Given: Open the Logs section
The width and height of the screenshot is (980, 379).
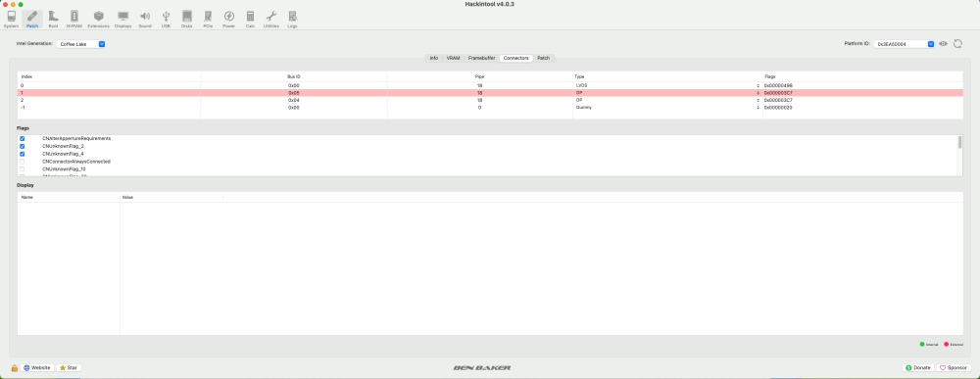Looking at the screenshot, I should 292,20.
